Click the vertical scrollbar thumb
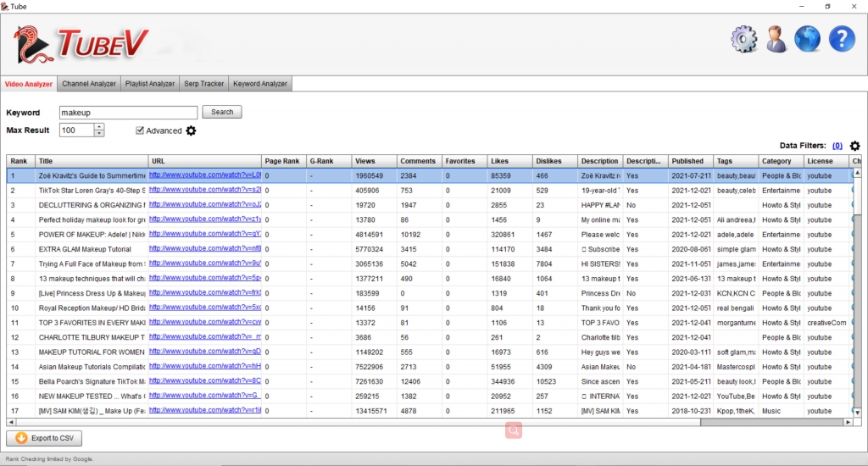This screenshot has width=868, height=466. coord(857,197)
